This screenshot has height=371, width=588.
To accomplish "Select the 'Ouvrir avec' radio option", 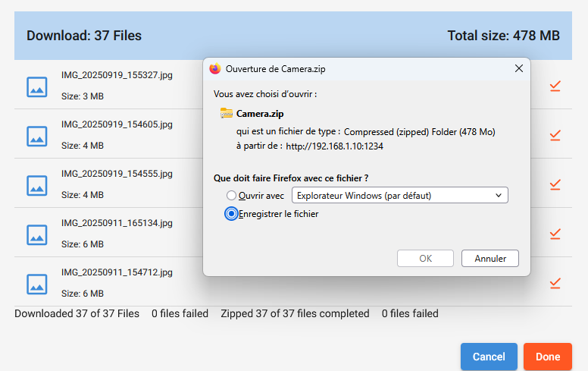I will [x=232, y=196].
